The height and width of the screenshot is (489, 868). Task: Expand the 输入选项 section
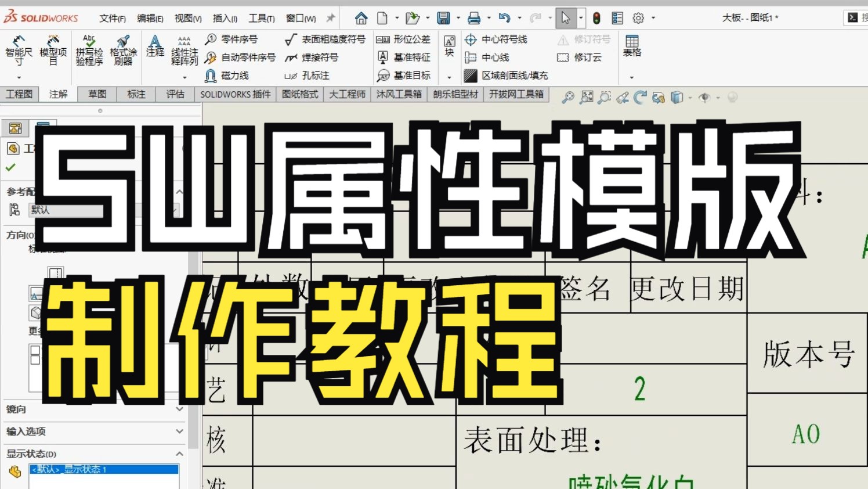tap(179, 432)
